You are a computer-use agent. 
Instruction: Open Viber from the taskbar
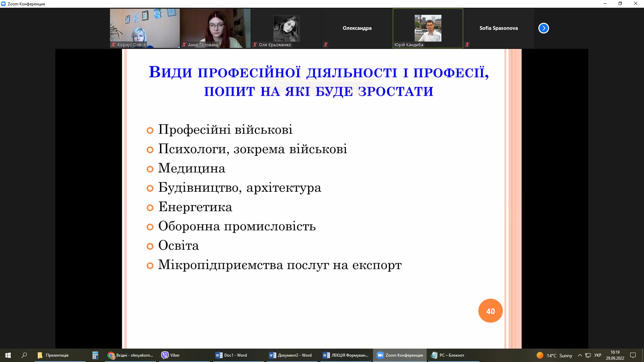pyautogui.click(x=170, y=355)
